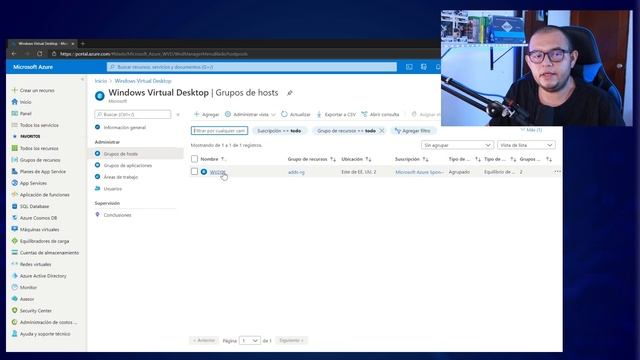Click the Inicio house icon in the sidebar
The image size is (640, 360).
15,102
